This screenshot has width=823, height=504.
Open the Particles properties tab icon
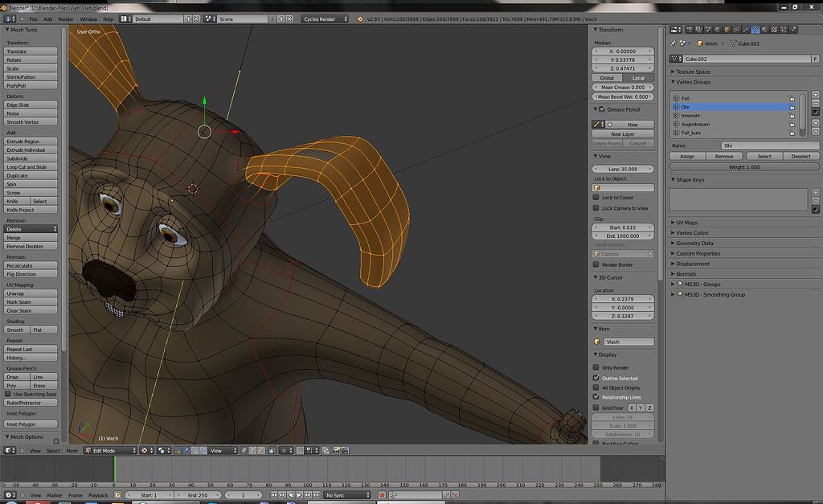pos(784,30)
